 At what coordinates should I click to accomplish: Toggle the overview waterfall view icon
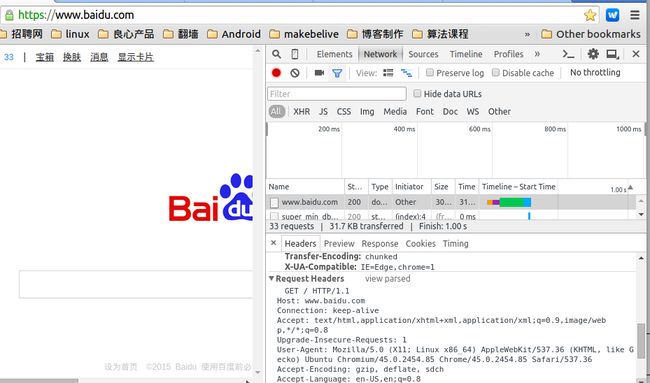406,73
